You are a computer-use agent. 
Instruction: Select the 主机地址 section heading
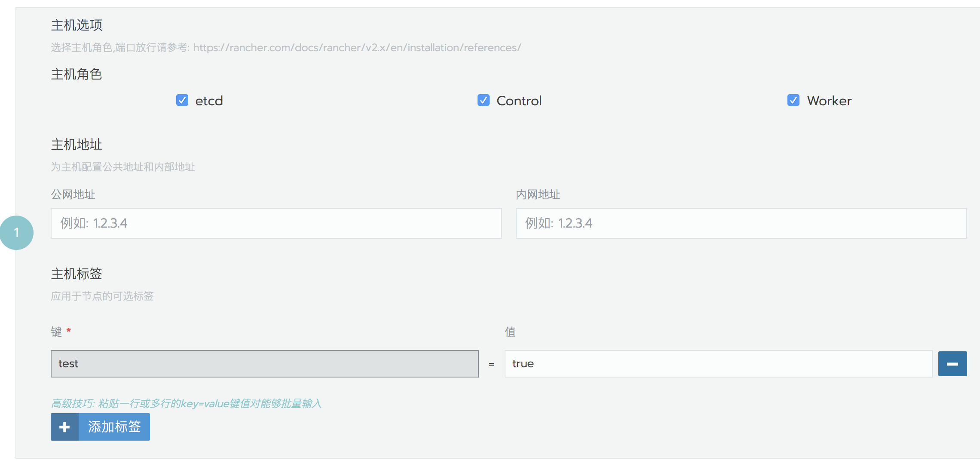[77, 145]
